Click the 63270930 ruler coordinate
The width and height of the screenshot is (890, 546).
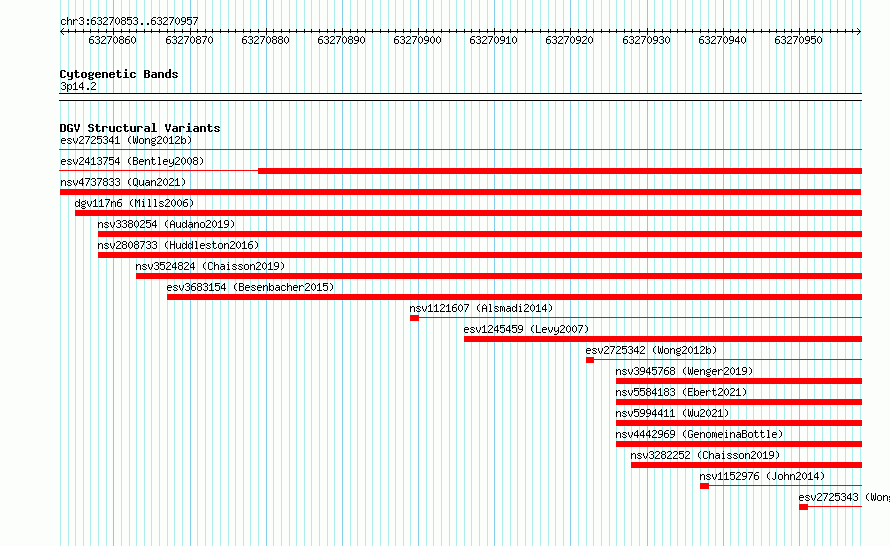click(x=646, y=40)
